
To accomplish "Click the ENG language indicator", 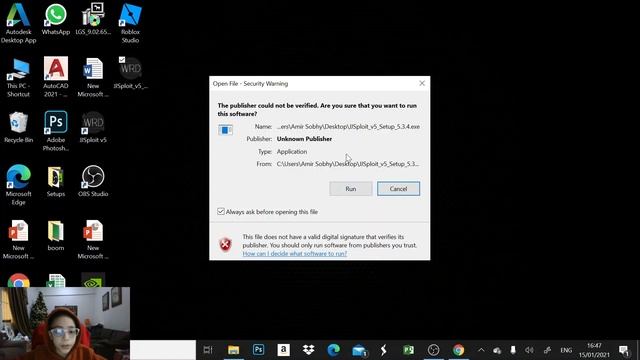I will tap(566, 350).
